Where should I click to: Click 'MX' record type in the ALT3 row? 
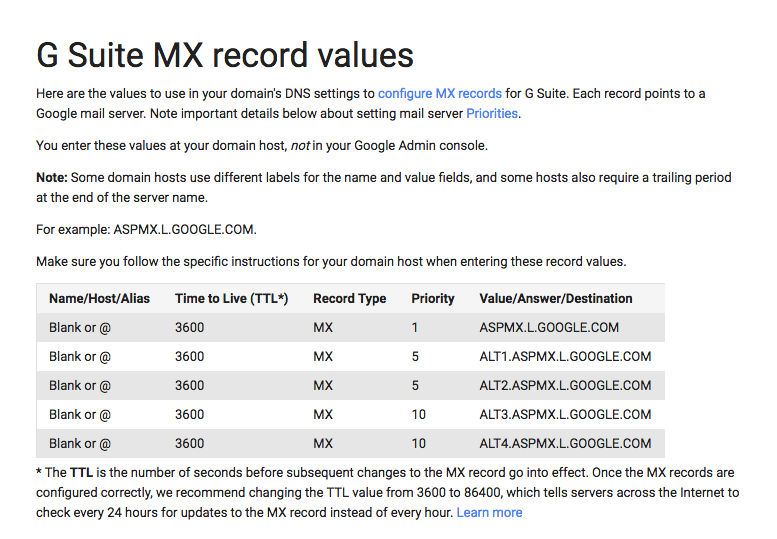(x=323, y=415)
